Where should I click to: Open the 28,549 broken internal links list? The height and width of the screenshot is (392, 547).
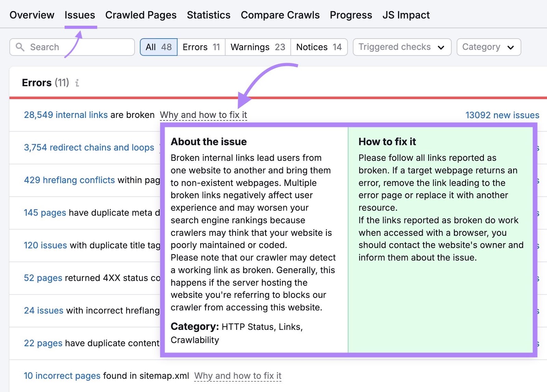65,115
